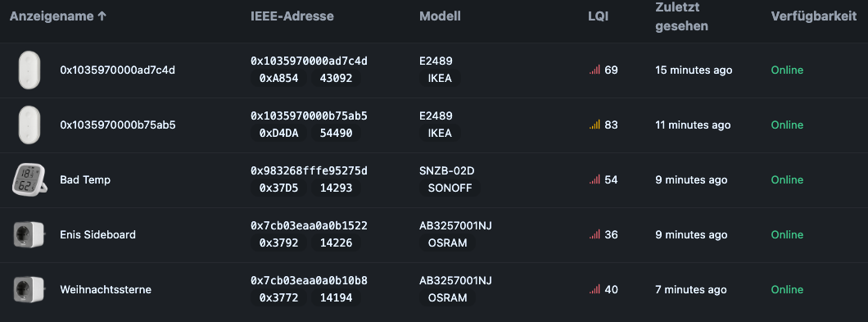The height and width of the screenshot is (322, 868).
Task: Click the orange signal icon with LQI 83
Action: [594, 125]
